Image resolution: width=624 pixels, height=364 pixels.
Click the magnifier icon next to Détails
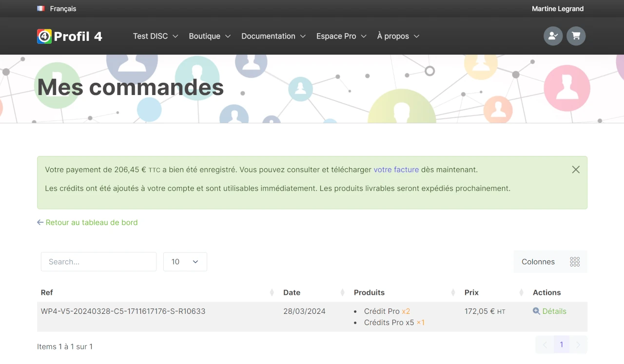536,311
